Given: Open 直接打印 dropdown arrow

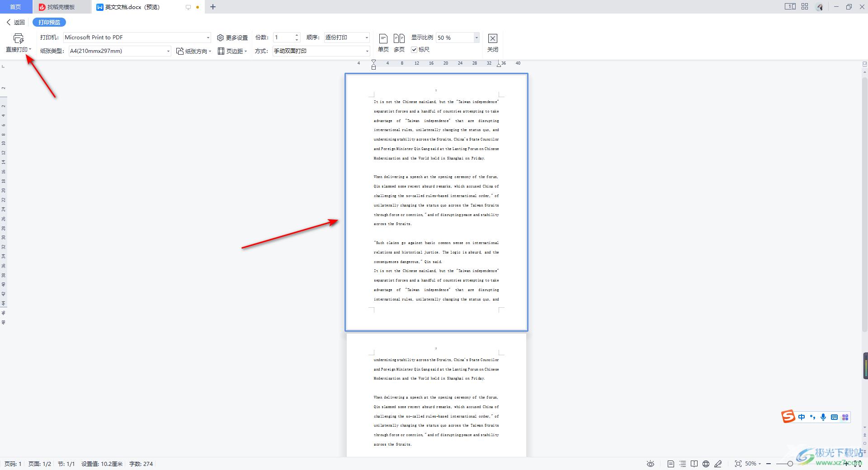Looking at the screenshot, I should (x=30, y=50).
